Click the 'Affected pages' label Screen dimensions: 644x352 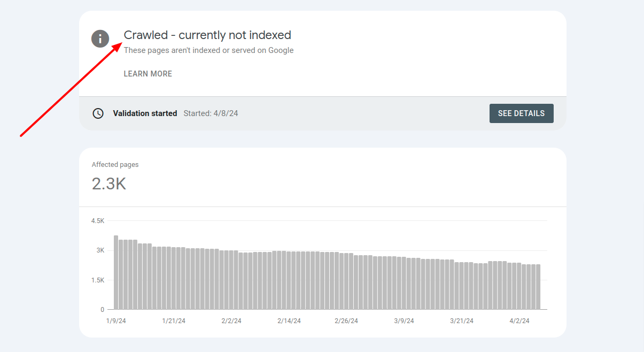(115, 165)
